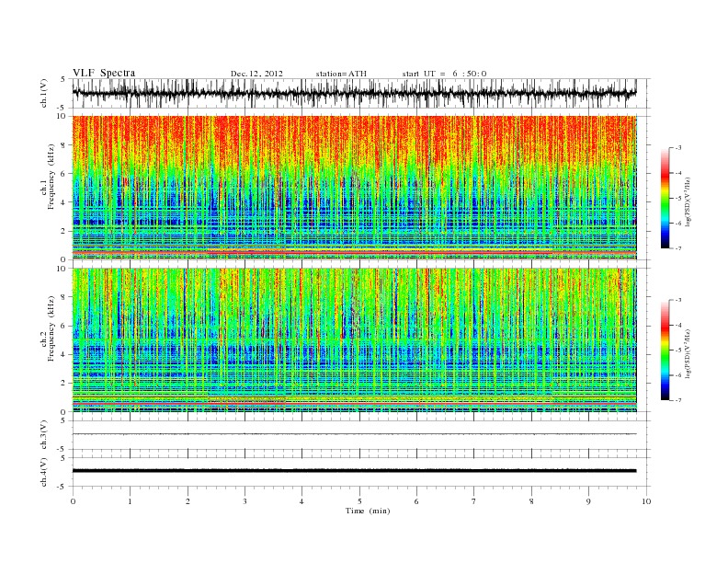Click the "6" tick on the time axis

417,501
